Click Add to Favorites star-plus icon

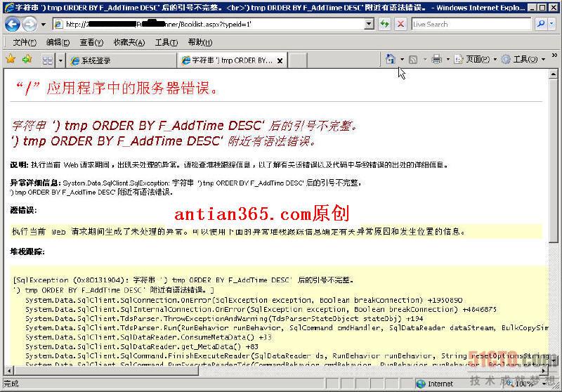tap(27, 59)
